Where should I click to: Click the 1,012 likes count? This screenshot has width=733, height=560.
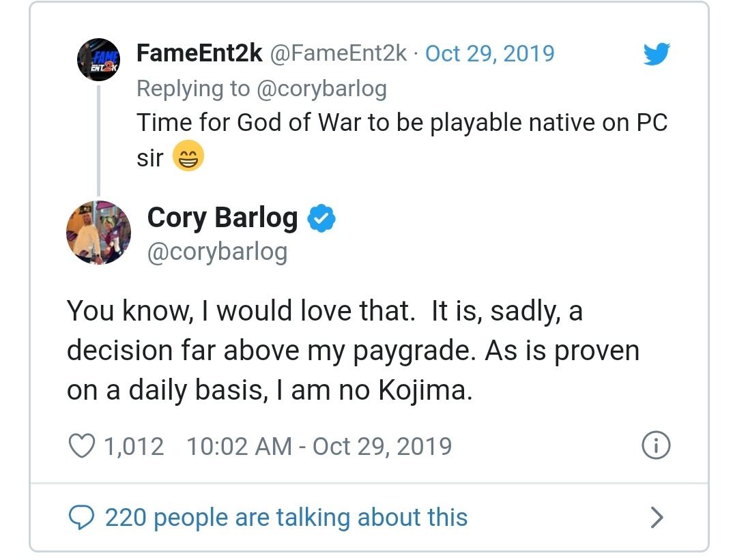[x=134, y=446]
